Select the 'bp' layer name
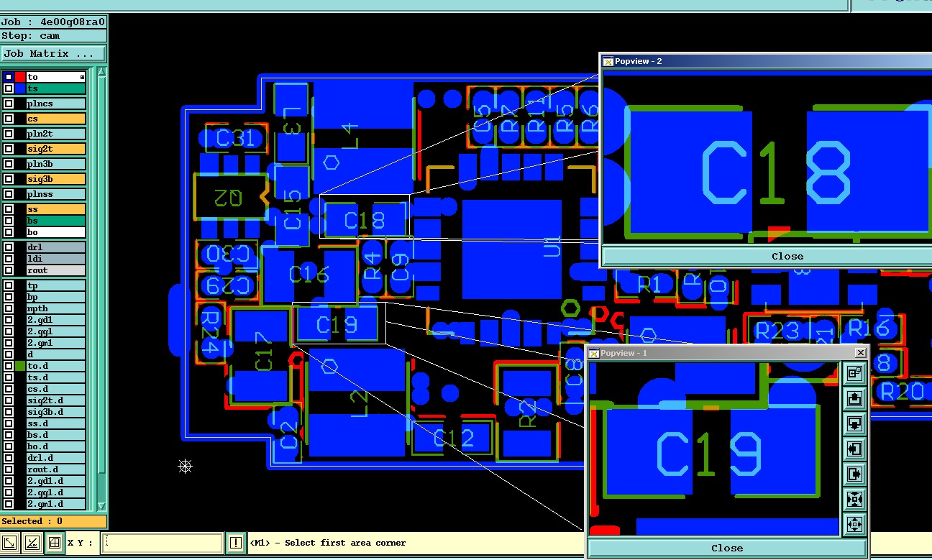Viewport: 932px width, 560px height. coord(56,297)
